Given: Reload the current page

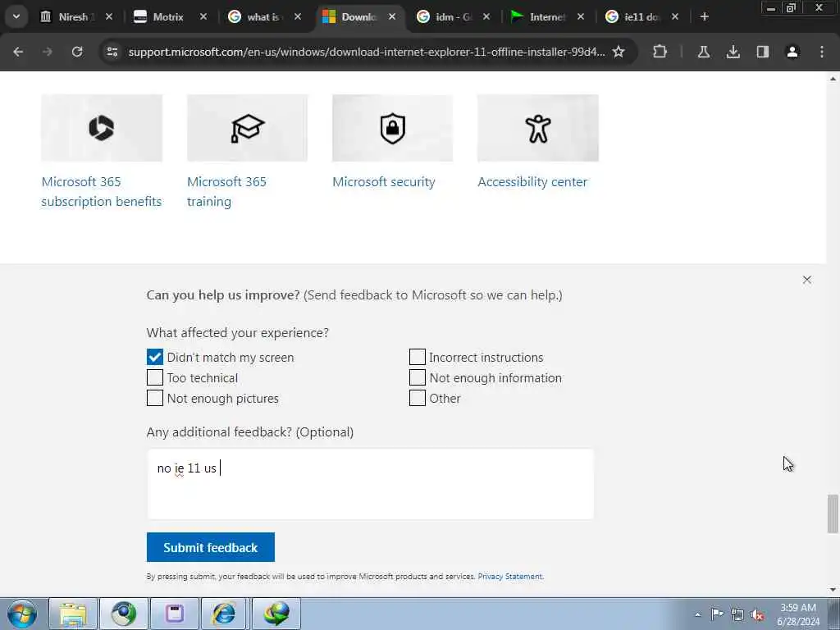Looking at the screenshot, I should pyautogui.click(x=77, y=52).
